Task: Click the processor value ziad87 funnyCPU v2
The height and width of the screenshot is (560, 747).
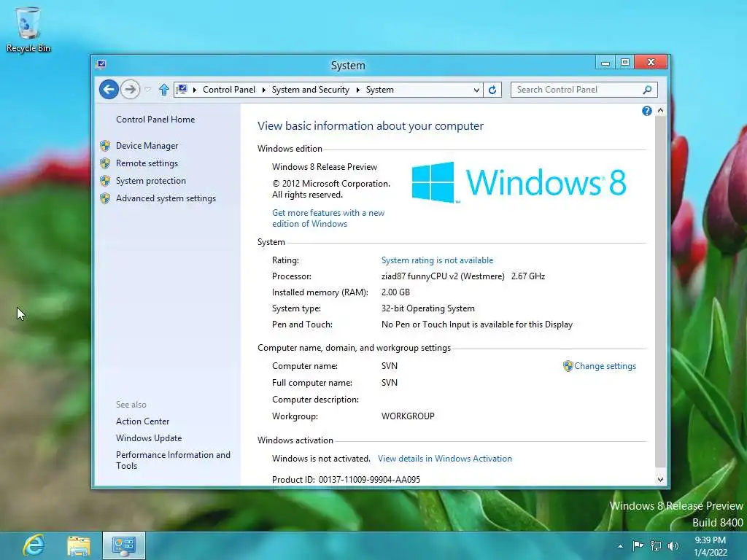Action: [x=443, y=276]
